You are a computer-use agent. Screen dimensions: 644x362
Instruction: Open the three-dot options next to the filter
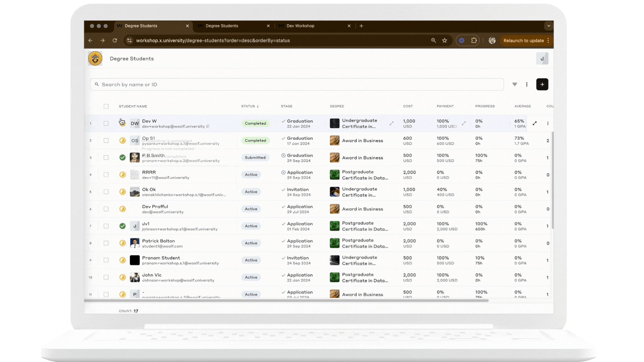tap(527, 84)
